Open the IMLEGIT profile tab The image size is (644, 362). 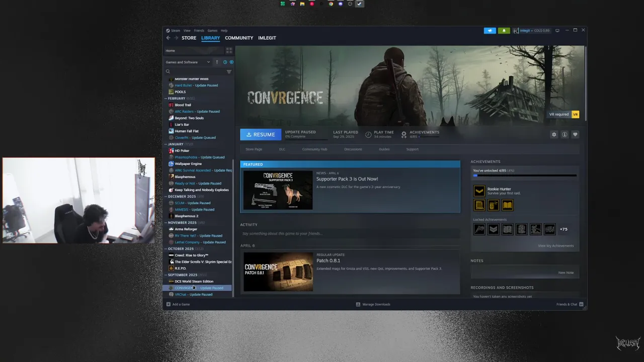point(267,38)
